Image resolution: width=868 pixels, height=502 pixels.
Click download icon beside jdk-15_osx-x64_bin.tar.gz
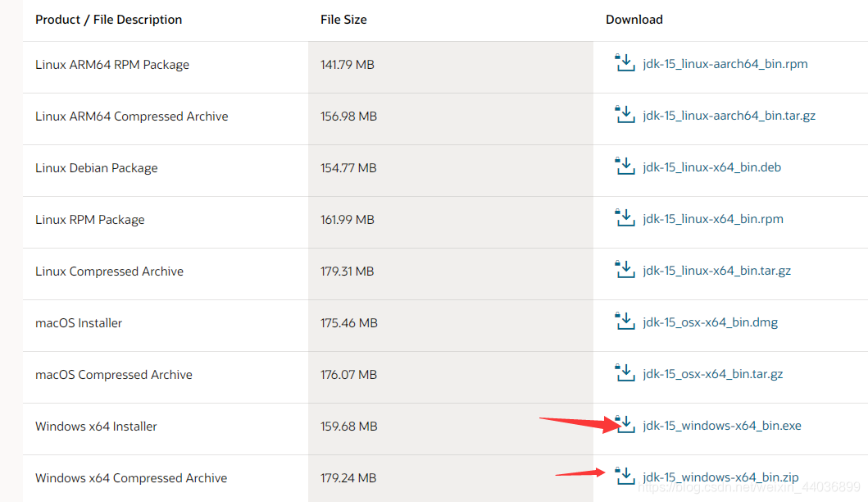(625, 372)
